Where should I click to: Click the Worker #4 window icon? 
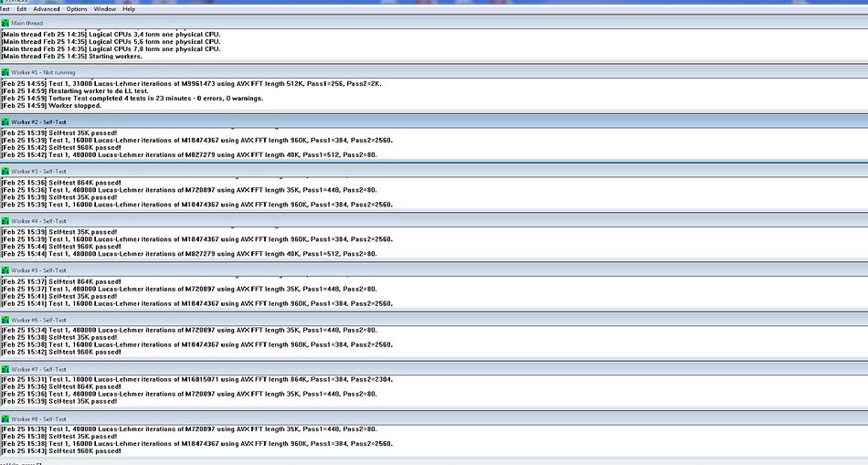5,221
